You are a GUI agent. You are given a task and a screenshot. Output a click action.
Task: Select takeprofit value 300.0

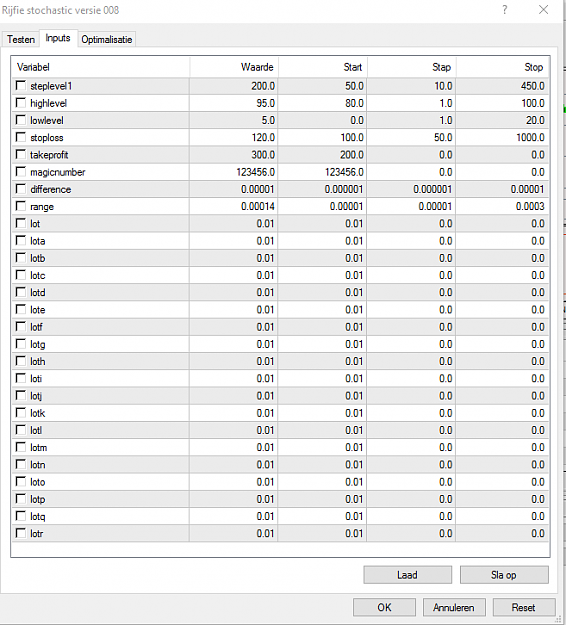pos(263,155)
